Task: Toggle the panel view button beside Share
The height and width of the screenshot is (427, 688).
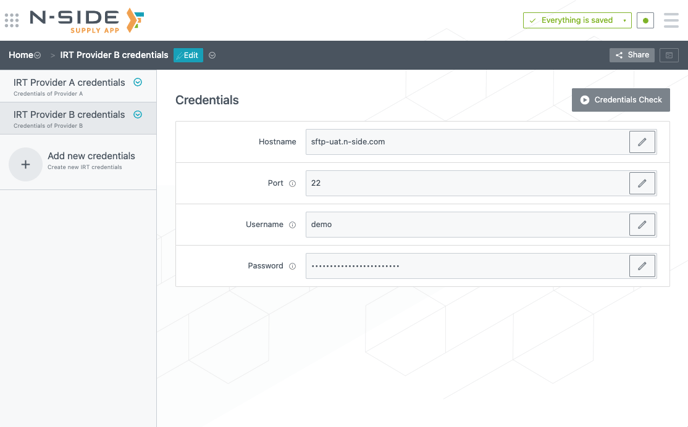Action: coord(669,56)
